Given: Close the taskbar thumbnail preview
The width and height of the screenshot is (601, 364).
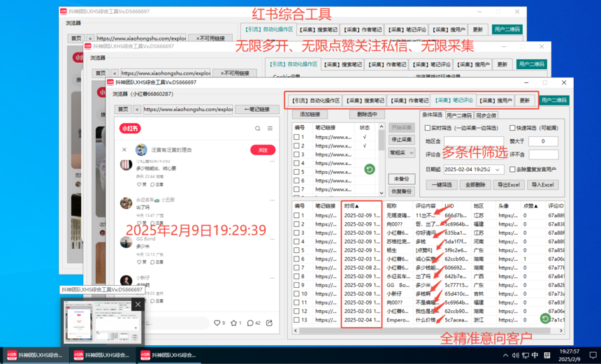Looking at the screenshot, I should pos(138,305).
